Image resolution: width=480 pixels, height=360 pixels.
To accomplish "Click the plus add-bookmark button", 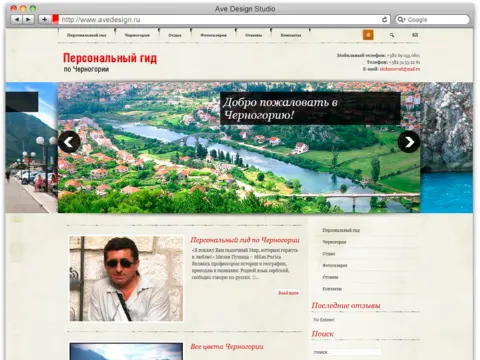I will point(44,20).
